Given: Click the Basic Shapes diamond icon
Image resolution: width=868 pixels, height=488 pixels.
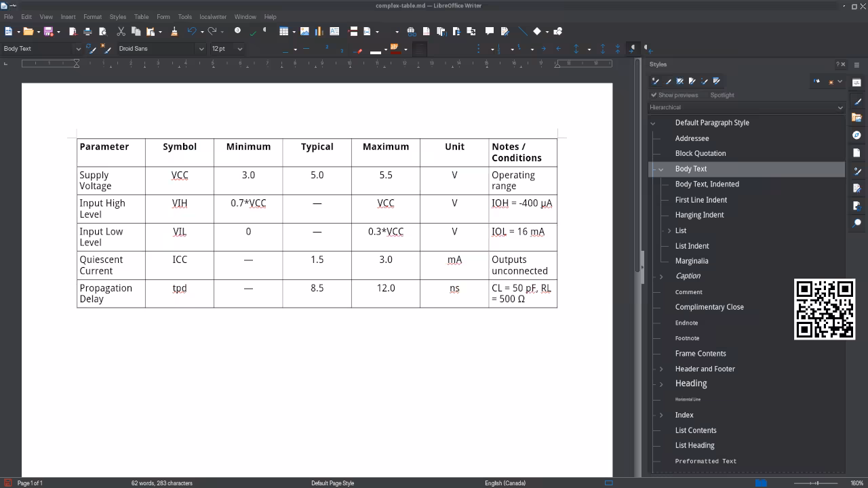Looking at the screenshot, I should pos(537,31).
